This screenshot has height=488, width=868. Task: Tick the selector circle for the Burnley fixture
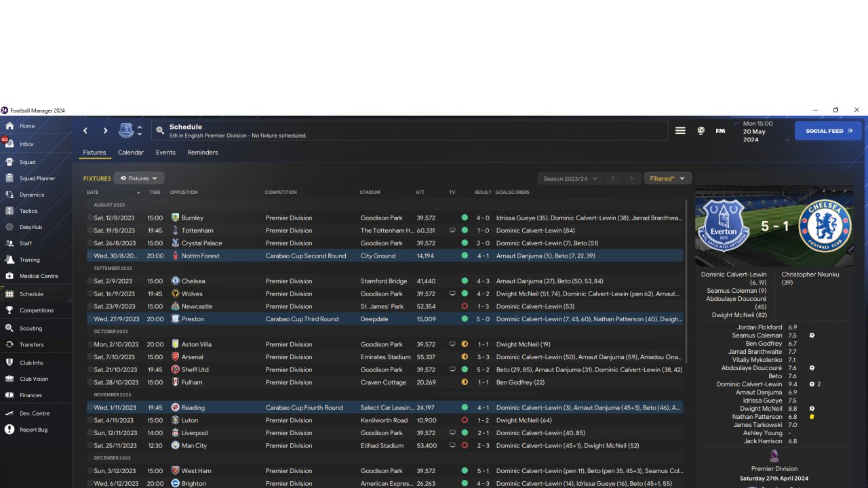click(90, 218)
